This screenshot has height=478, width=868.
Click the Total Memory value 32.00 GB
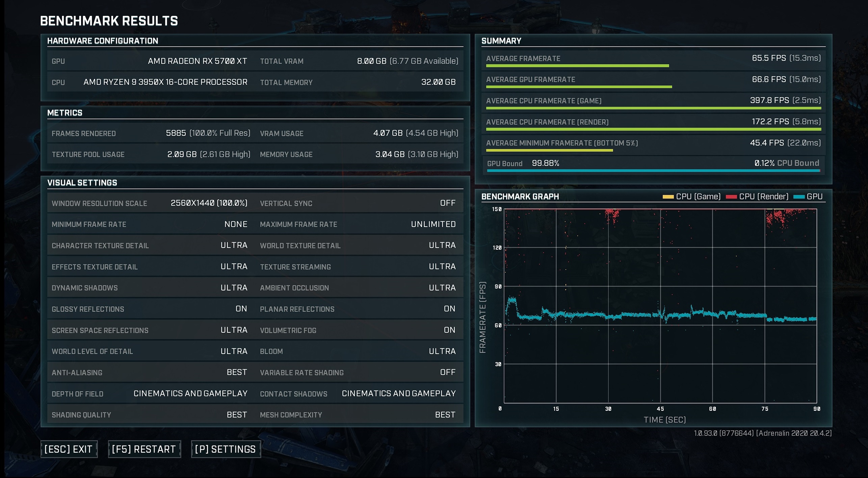(x=439, y=82)
